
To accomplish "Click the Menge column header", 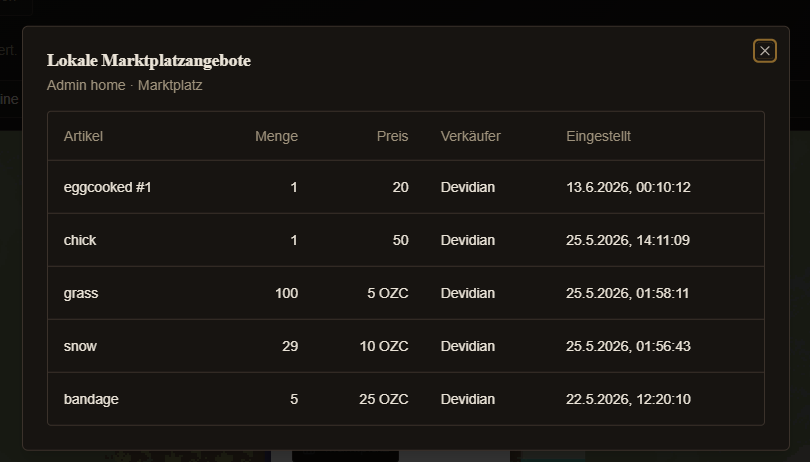I will click(x=276, y=136).
